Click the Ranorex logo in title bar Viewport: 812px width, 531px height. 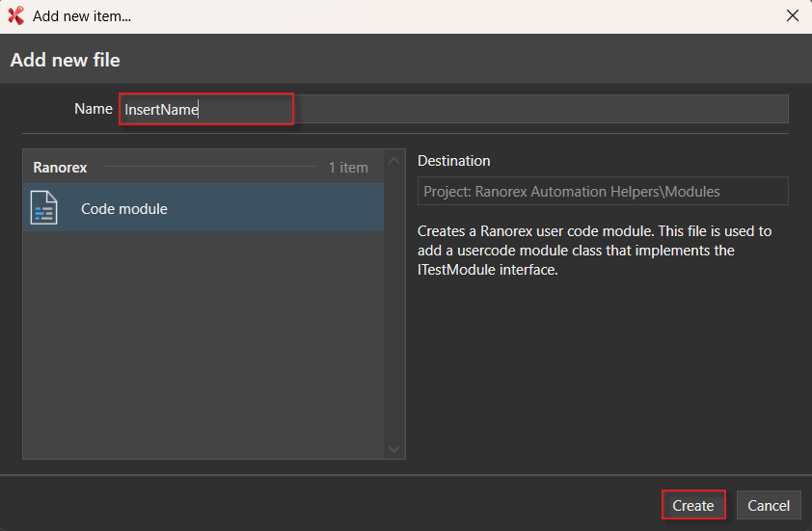(16, 16)
